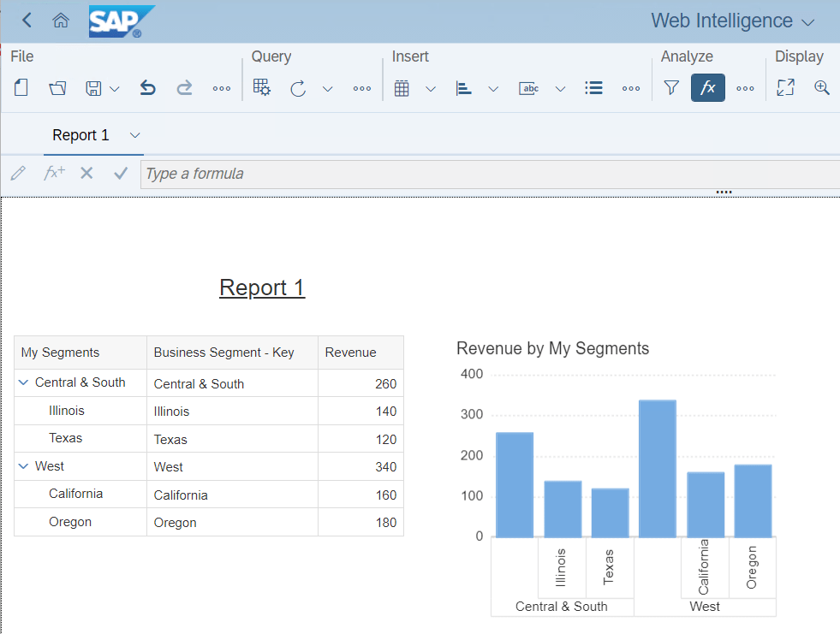This screenshot has width=840, height=634.
Task: Click the Refresh query icon
Action: [x=298, y=88]
